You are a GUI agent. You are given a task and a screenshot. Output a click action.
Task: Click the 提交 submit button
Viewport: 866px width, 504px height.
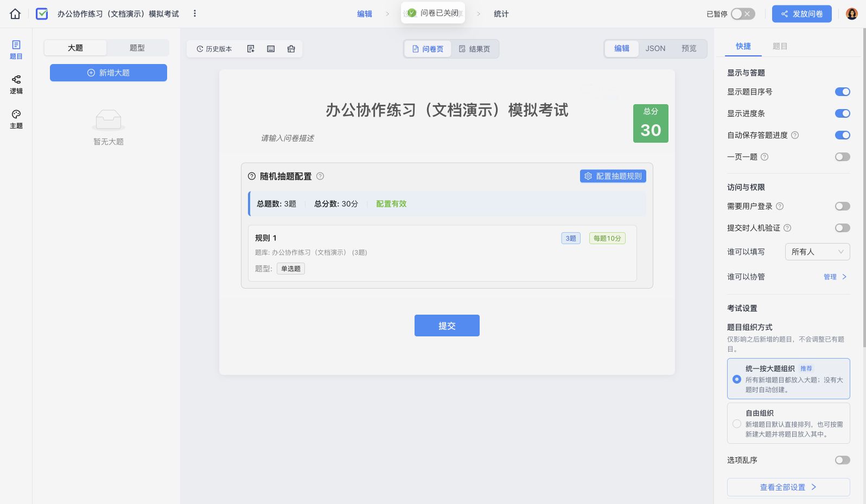[447, 326]
